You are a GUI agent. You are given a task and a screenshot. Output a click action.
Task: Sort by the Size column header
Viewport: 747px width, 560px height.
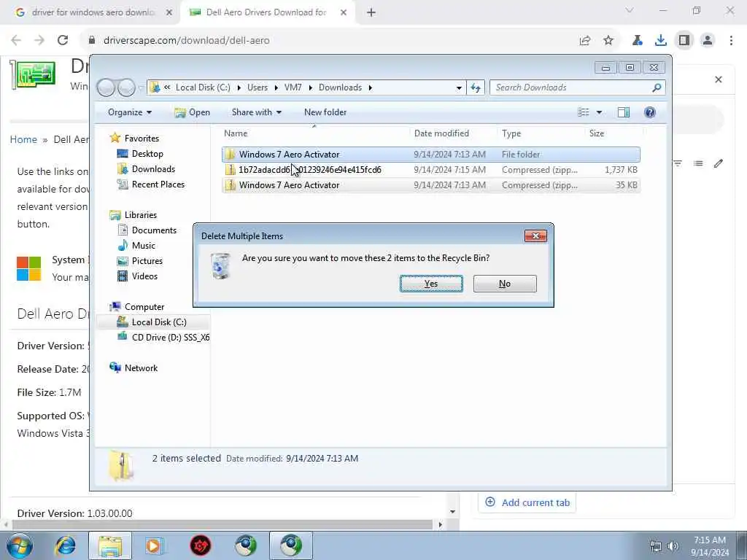(x=614, y=133)
